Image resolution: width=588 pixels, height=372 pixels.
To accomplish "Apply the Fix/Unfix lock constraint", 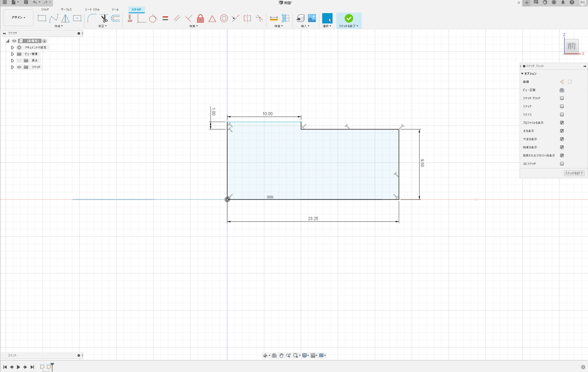I will [200, 19].
